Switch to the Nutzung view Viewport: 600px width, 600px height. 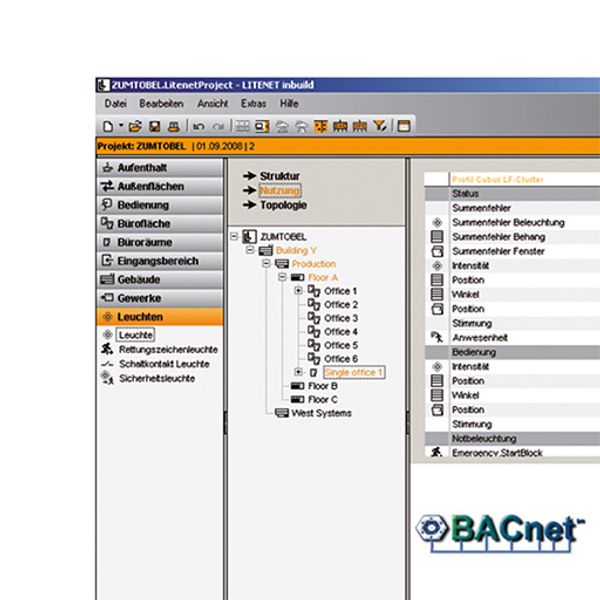280,191
